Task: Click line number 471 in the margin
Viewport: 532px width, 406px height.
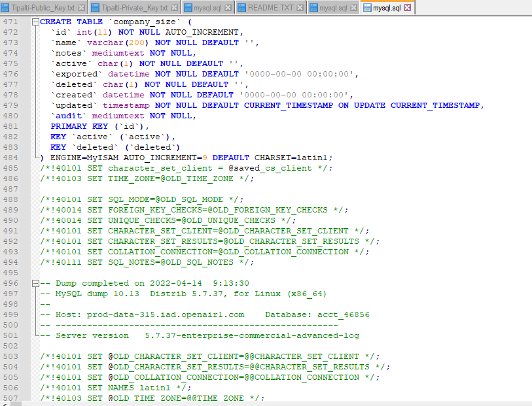Action: (10, 22)
